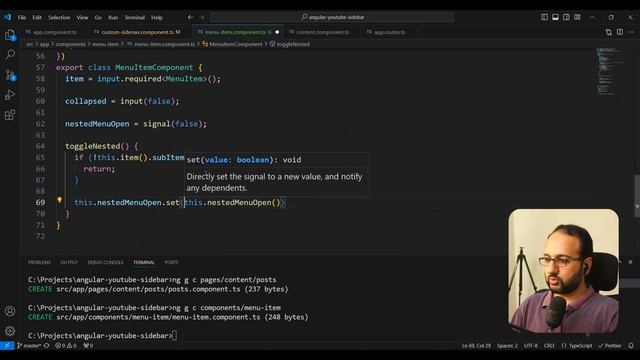The image size is (640, 360).
Task: Open the Explorer view in the activity bar
Action: (x=10, y=35)
